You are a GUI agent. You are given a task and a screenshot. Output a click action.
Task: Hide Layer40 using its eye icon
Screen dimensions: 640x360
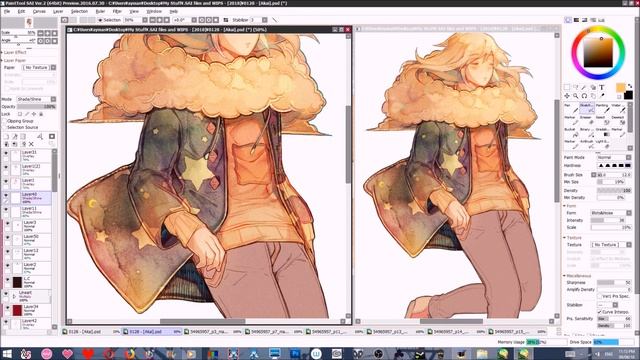(x=6, y=196)
